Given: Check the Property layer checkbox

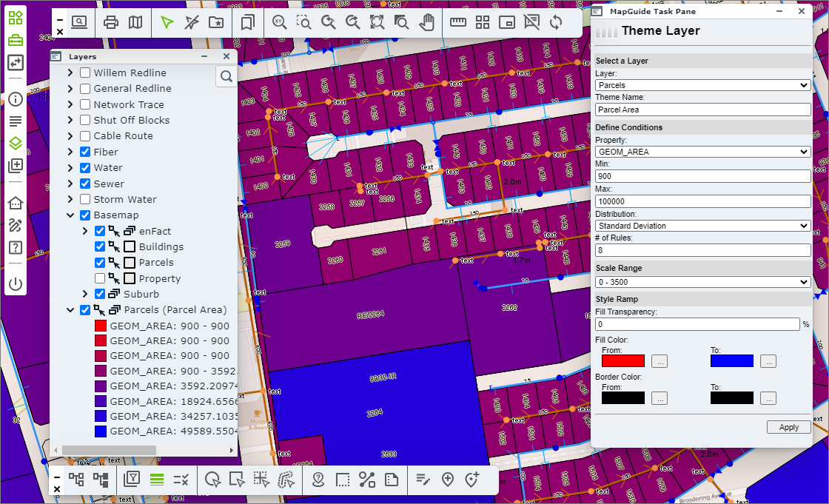Looking at the screenshot, I should 100,278.
